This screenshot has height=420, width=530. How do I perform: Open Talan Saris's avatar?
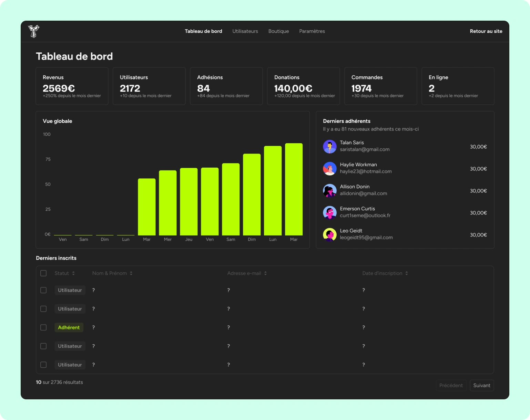[x=330, y=147]
